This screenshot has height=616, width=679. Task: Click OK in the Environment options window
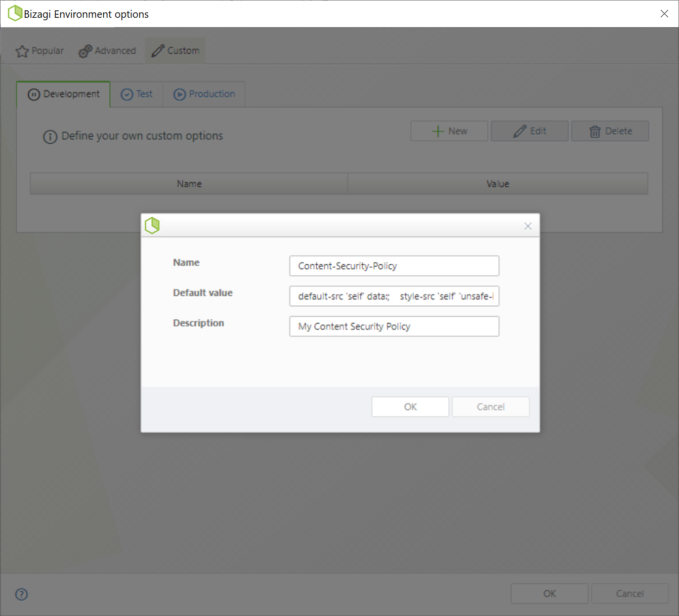tap(550, 593)
